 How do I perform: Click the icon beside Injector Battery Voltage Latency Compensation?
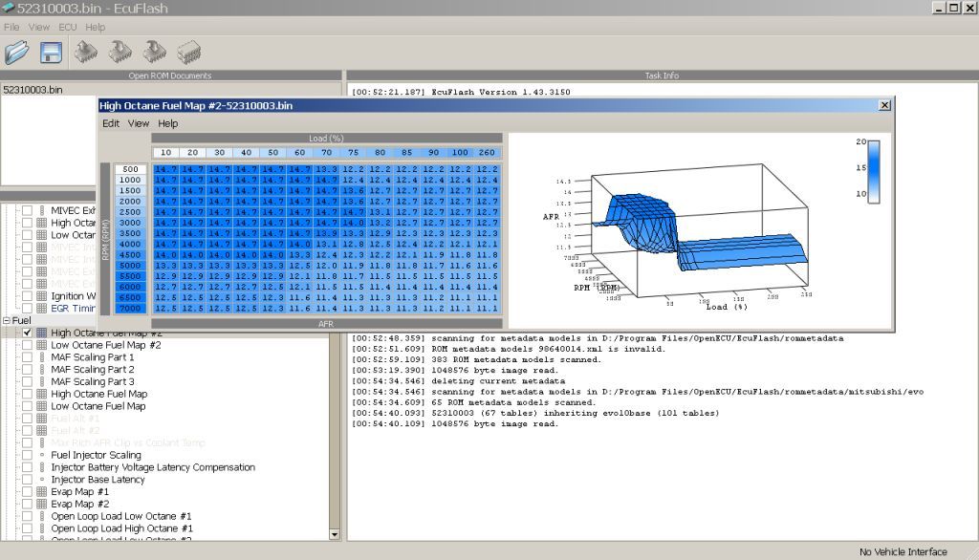[42, 467]
